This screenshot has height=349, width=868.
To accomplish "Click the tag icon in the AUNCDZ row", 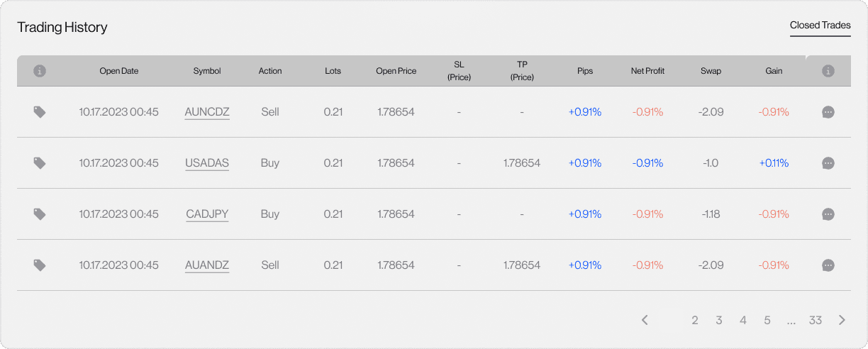I will (x=40, y=112).
